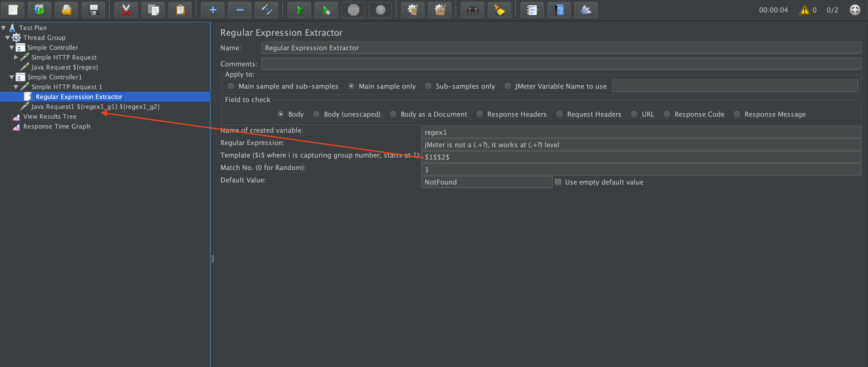Select Main sample and sub-samples radio
Screen dimensions: 868x367
[x=231, y=86]
